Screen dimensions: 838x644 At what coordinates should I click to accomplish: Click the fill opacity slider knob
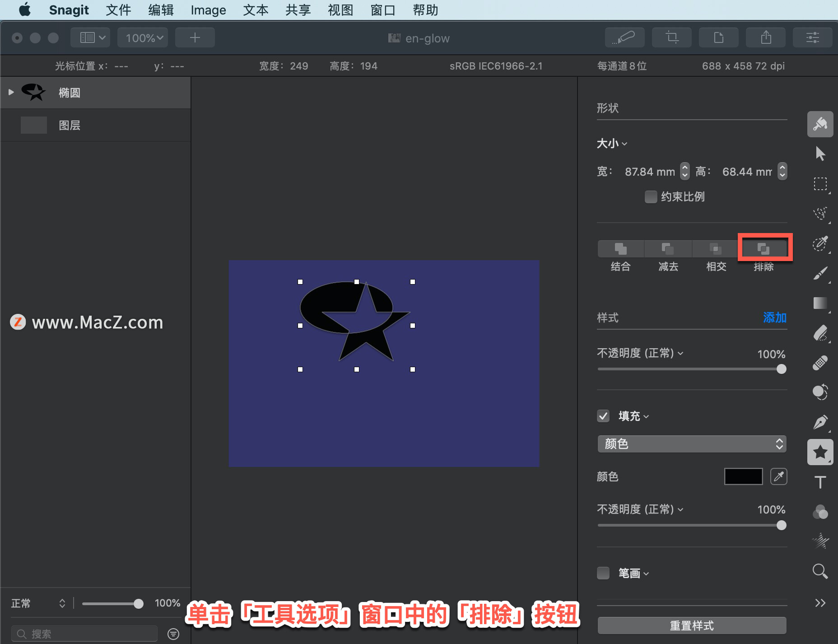pos(781,525)
